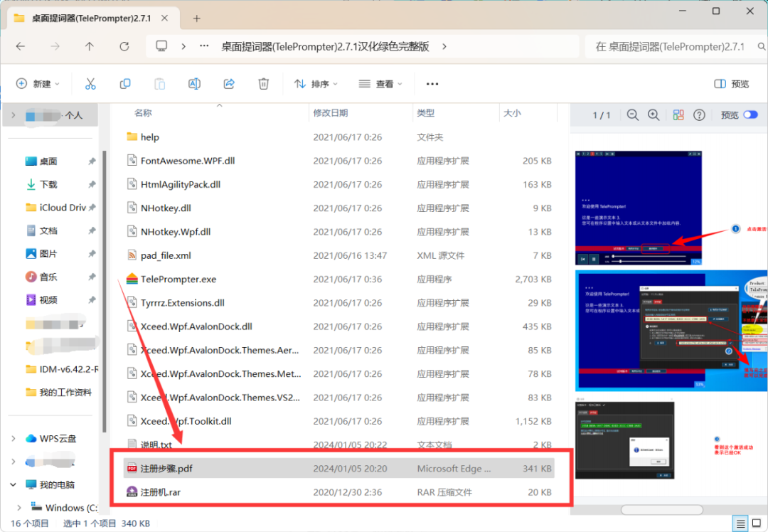768x532 pixels.
Task: Click the 预览 button in the toolbar
Action: coord(731,84)
